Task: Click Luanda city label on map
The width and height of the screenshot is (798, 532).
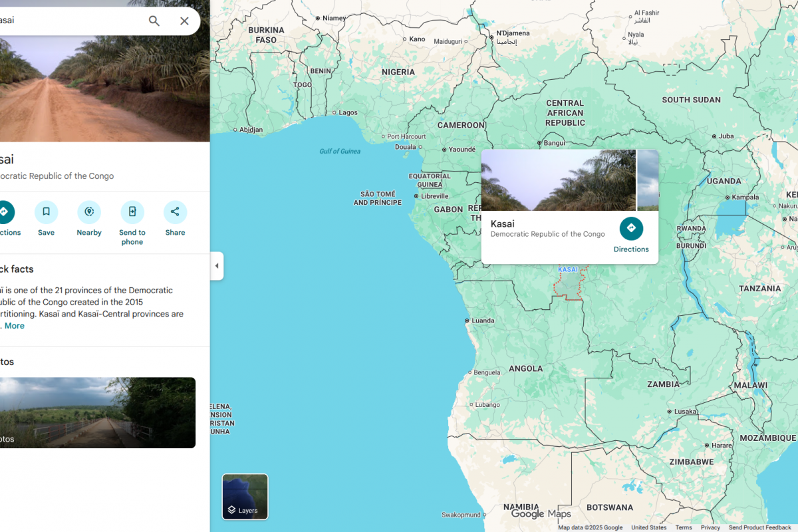Action: tap(482, 321)
